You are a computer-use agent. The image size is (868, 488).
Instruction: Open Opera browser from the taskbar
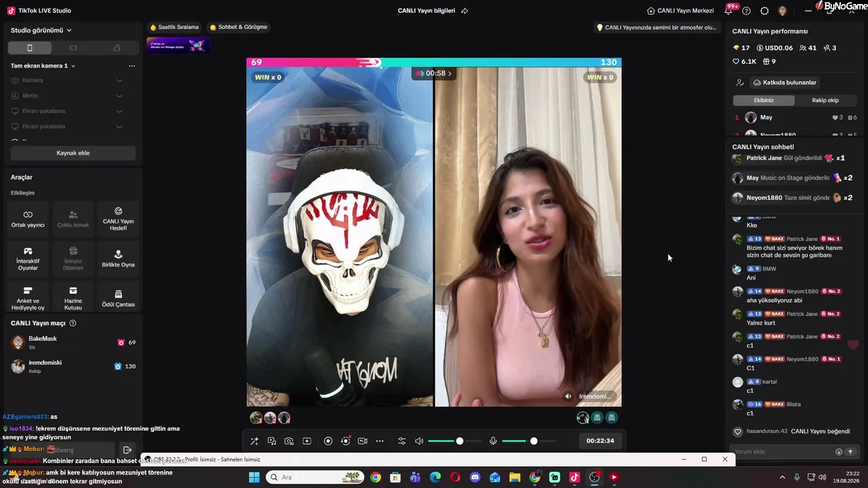click(455, 477)
